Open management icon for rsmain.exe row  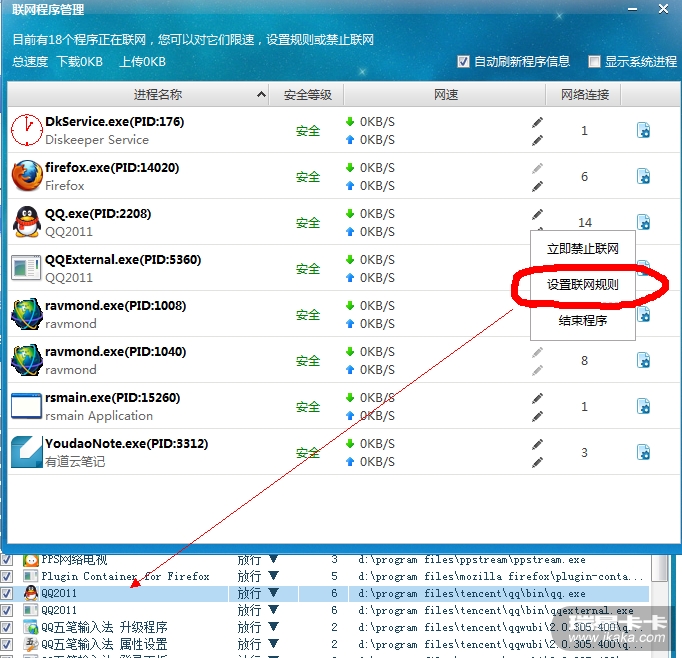point(643,406)
